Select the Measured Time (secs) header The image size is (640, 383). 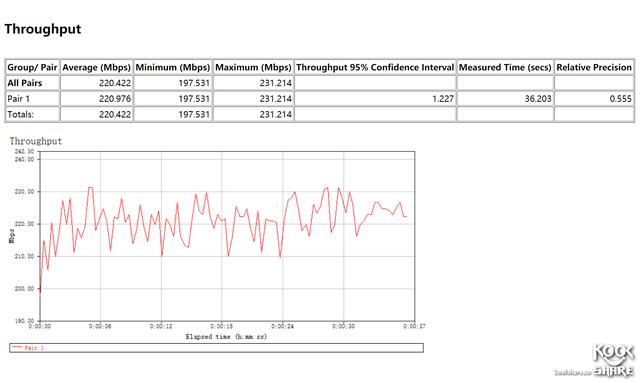[x=505, y=67]
